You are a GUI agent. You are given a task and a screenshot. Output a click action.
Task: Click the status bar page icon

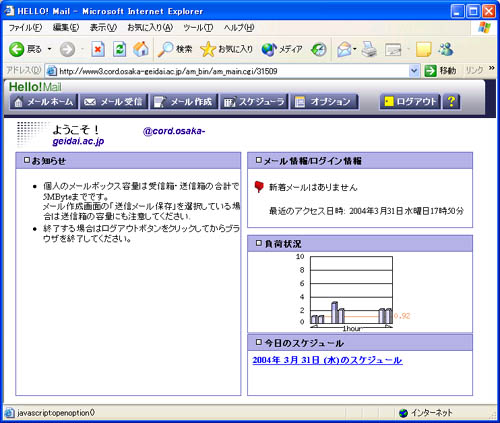click(x=9, y=413)
